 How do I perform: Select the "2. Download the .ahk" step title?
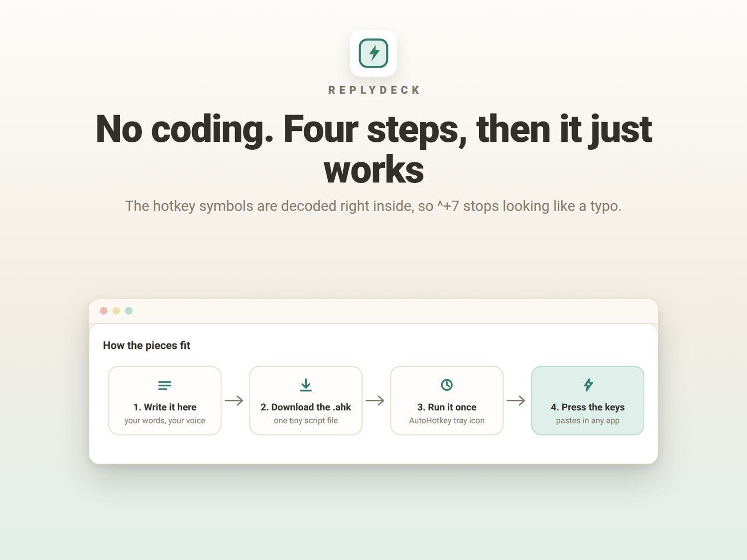[x=306, y=407]
